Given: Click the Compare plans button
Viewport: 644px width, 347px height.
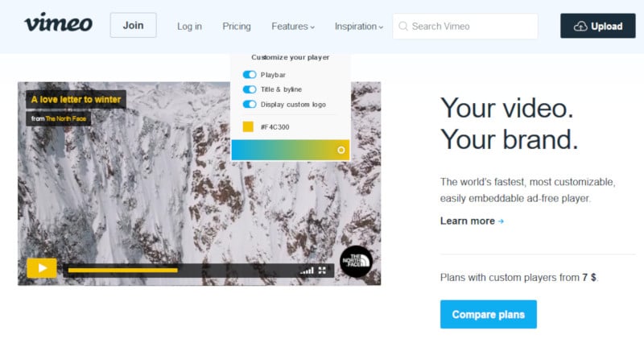Looking at the screenshot, I should 489,315.
